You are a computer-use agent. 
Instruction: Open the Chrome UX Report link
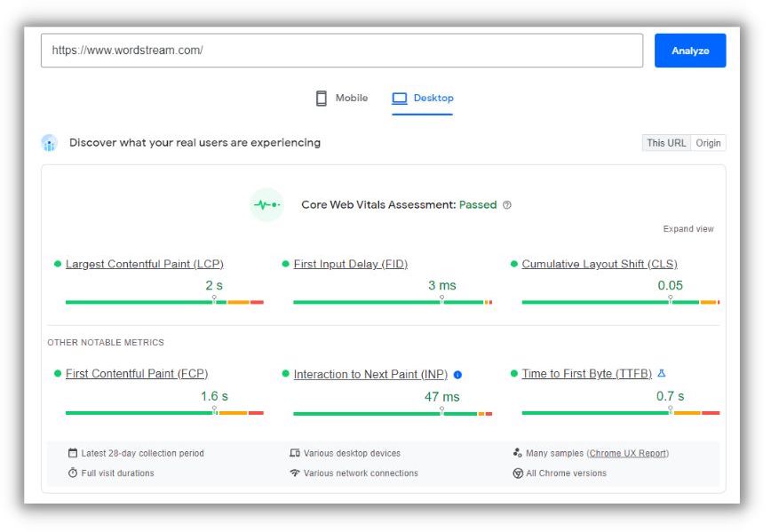tap(628, 453)
